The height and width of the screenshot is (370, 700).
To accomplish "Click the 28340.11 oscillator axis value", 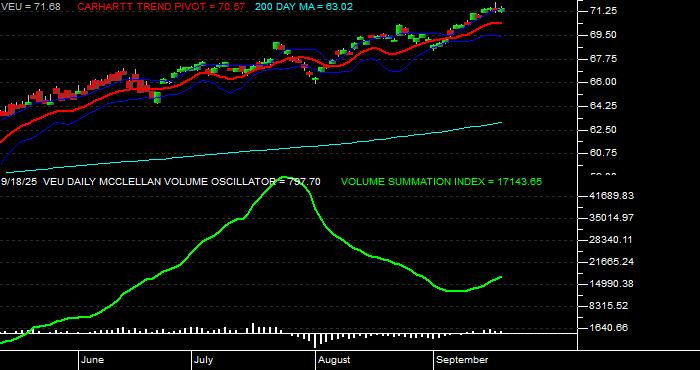I will (612, 240).
